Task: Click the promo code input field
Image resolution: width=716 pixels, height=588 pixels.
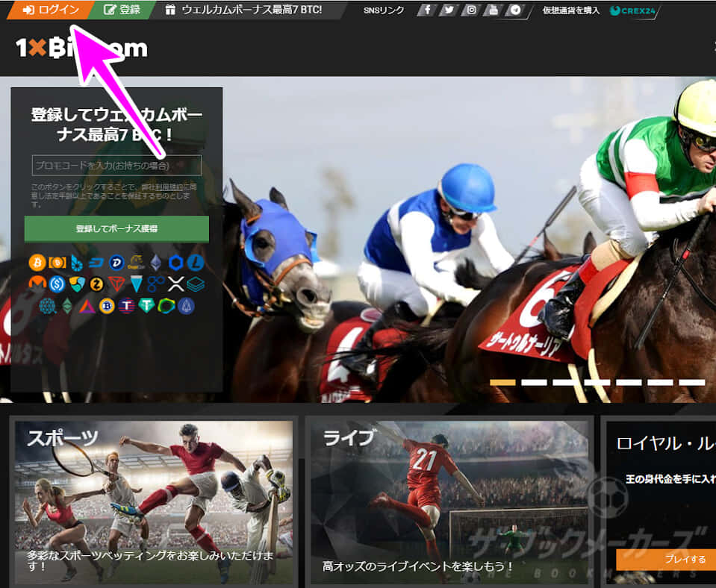Action: tap(116, 166)
